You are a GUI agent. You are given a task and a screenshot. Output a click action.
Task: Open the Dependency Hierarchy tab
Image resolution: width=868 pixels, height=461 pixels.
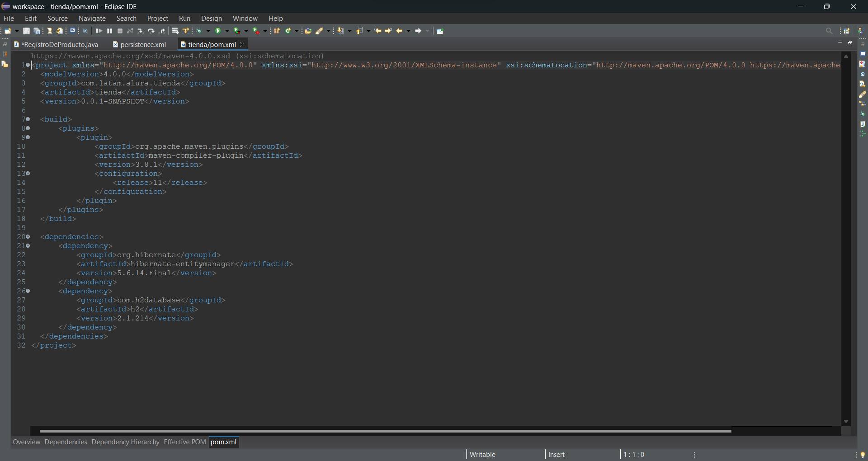[126, 442]
